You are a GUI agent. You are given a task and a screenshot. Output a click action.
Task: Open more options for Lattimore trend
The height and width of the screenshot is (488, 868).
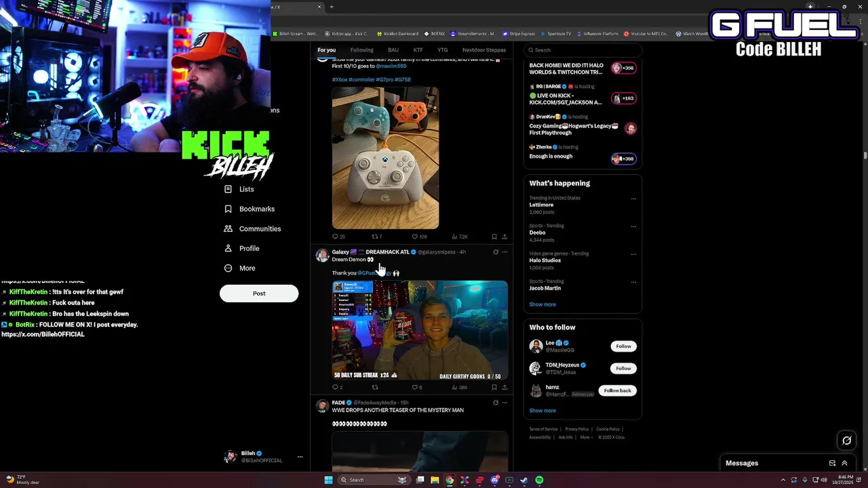pyautogui.click(x=633, y=199)
